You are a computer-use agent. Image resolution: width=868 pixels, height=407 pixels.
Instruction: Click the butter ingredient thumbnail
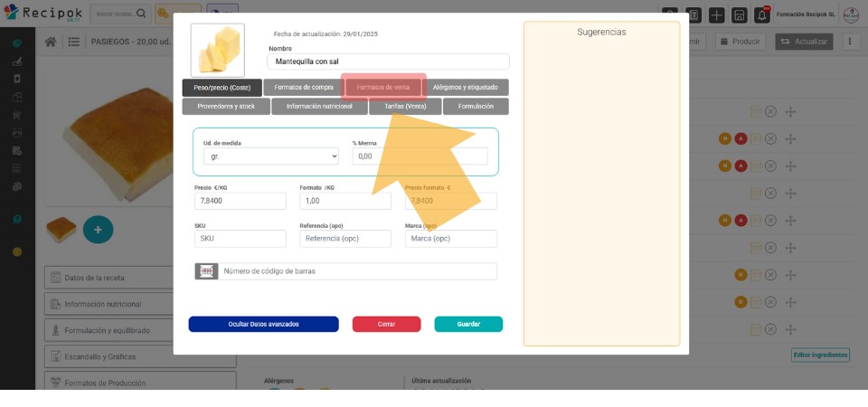218,50
